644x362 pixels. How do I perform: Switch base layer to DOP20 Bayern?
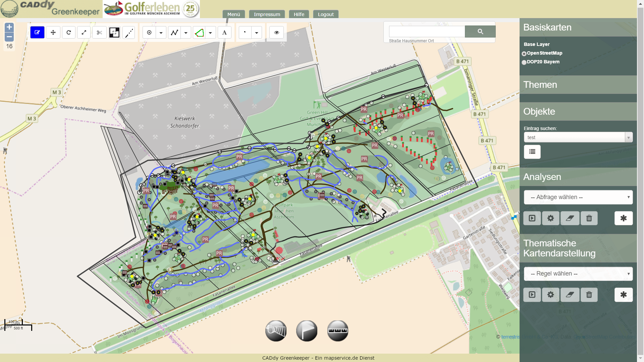click(524, 62)
